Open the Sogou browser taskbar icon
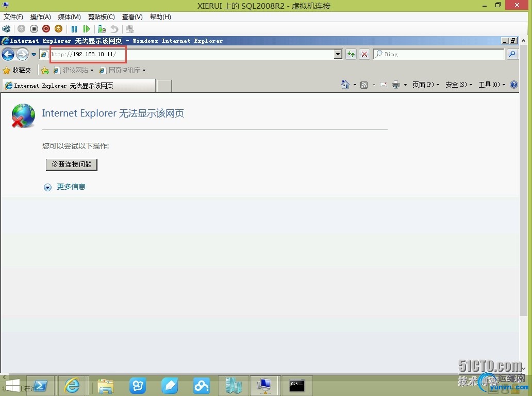Image resolution: width=532 pixels, height=396 pixels. (x=138, y=386)
